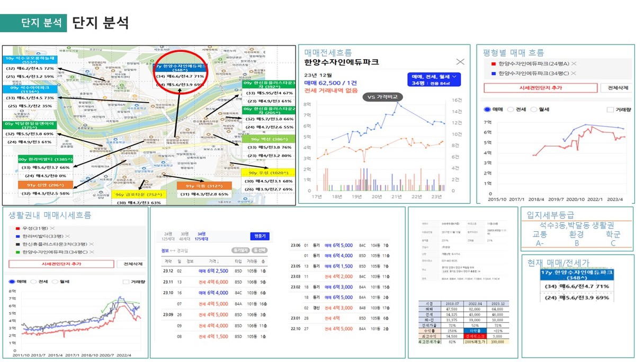Click the 91y 극동 (312) map label
Image resolution: width=644 pixels, height=362 pixels.
[205, 186]
